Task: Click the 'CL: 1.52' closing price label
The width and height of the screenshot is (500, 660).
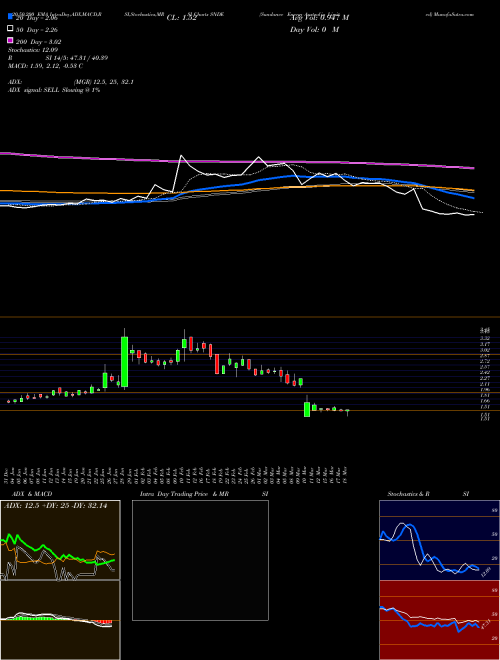Action: [x=182, y=18]
